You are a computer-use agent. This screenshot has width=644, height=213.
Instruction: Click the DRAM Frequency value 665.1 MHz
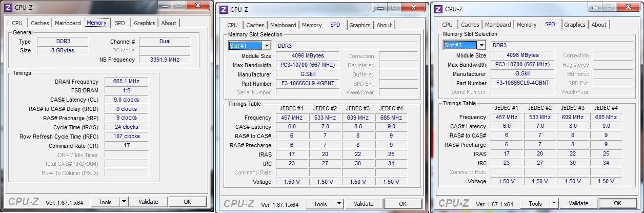126,82
